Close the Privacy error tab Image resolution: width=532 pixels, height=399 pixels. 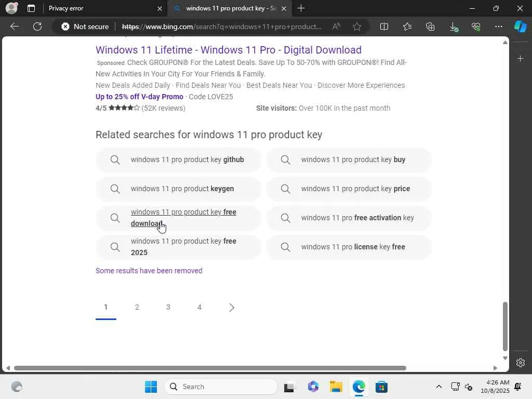click(159, 8)
